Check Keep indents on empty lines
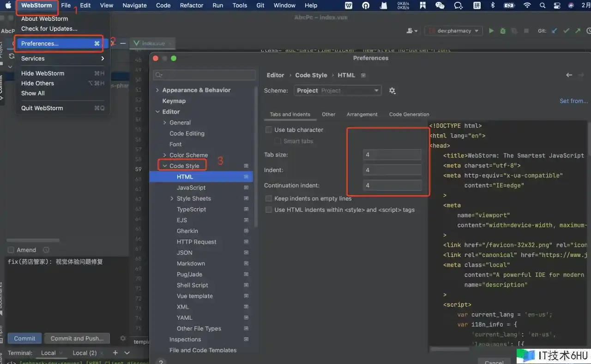 pyautogui.click(x=269, y=198)
